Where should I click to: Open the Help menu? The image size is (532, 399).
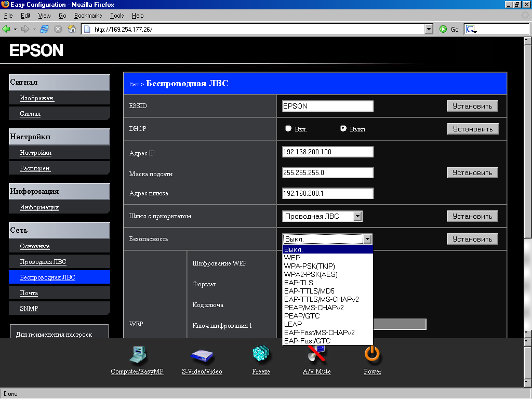point(138,16)
